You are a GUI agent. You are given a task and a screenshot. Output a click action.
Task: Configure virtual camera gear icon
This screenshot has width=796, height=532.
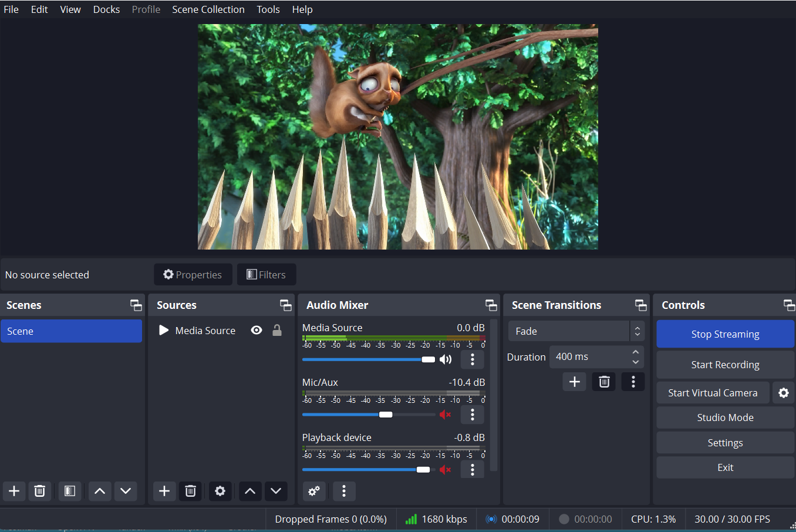click(x=784, y=393)
